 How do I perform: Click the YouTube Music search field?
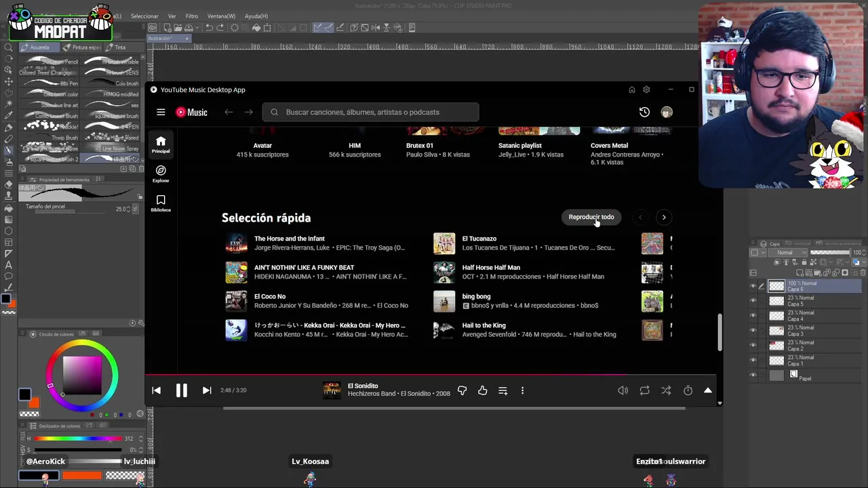click(x=371, y=113)
